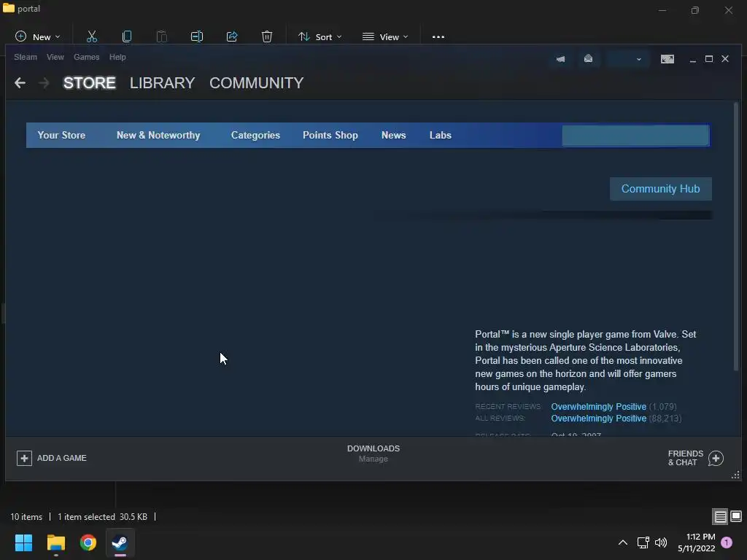Click the Rename icon in File Explorer
The height and width of the screenshot is (560, 747).
pyautogui.click(x=197, y=36)
